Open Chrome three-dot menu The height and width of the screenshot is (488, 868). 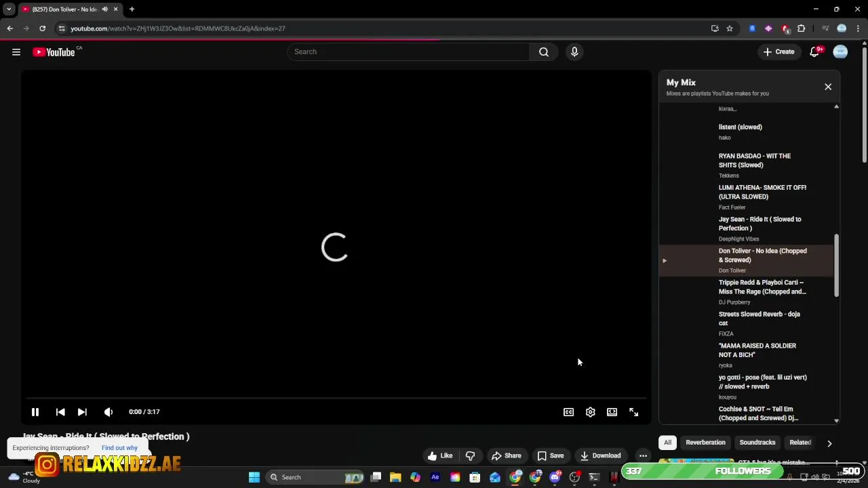tap(859, 28)
